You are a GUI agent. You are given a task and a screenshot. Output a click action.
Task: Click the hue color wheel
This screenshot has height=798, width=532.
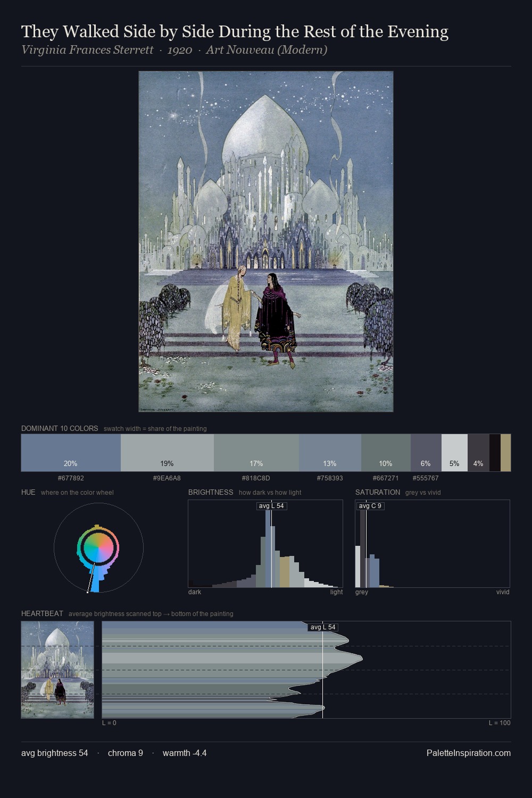pyautogui.click(x=98, y=548)
